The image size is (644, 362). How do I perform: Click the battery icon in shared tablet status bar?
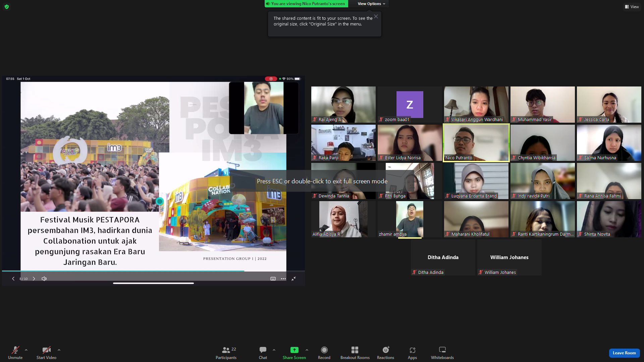click(x=298, y=79)
